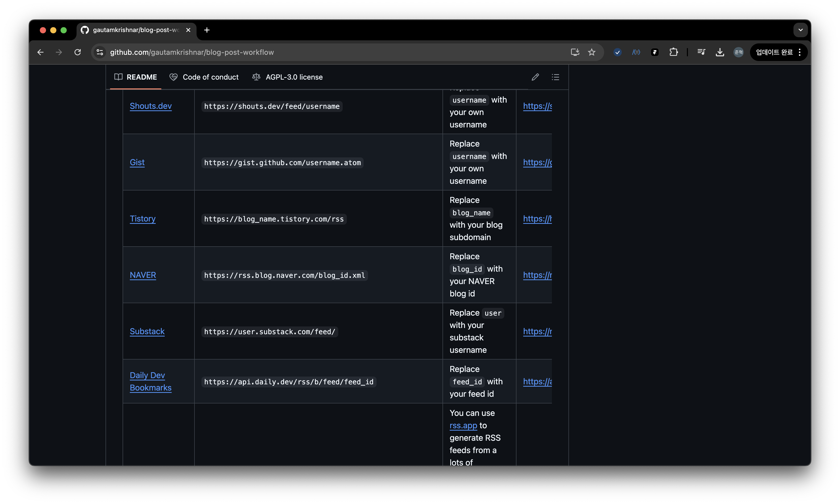Image resolution: width=840 pixels, height=504 pixels.
Task: Bookmark this page with the star icon
Action: [592, 52]
